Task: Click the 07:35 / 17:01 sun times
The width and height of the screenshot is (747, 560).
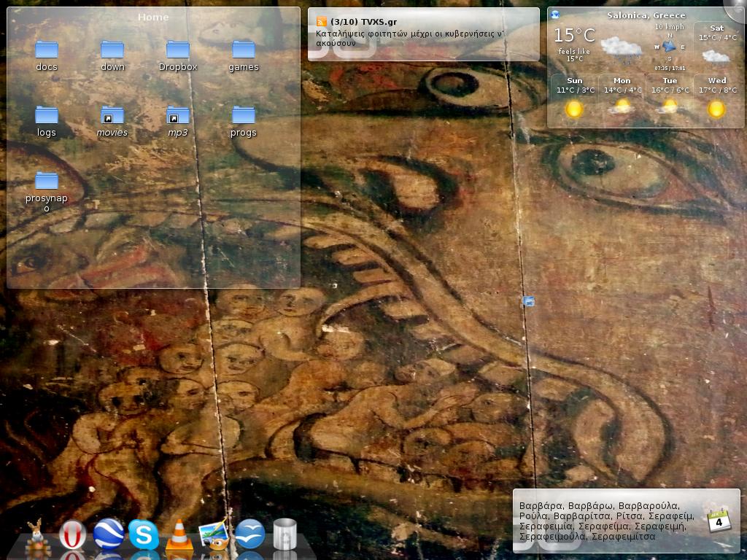Action: [670, 68]
